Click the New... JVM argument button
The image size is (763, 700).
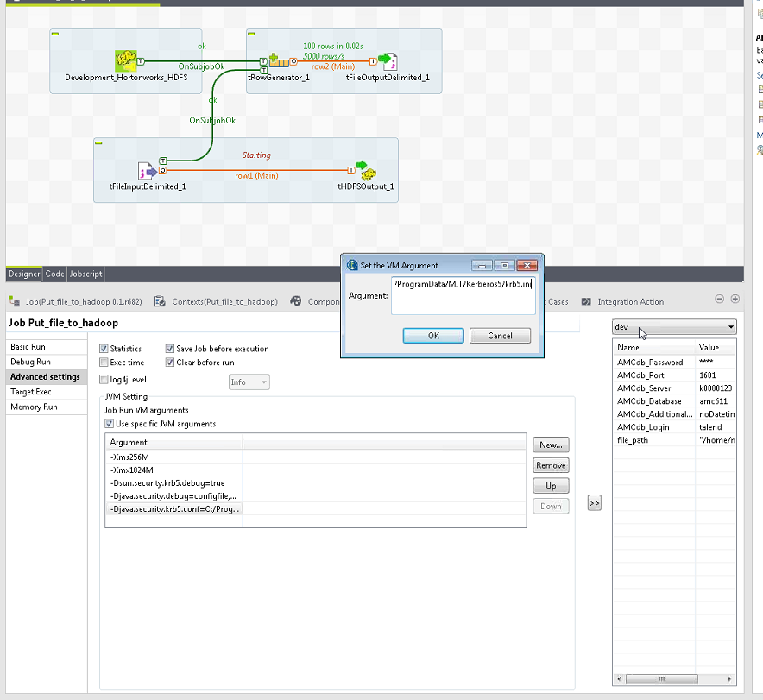[x=551, y=445]
